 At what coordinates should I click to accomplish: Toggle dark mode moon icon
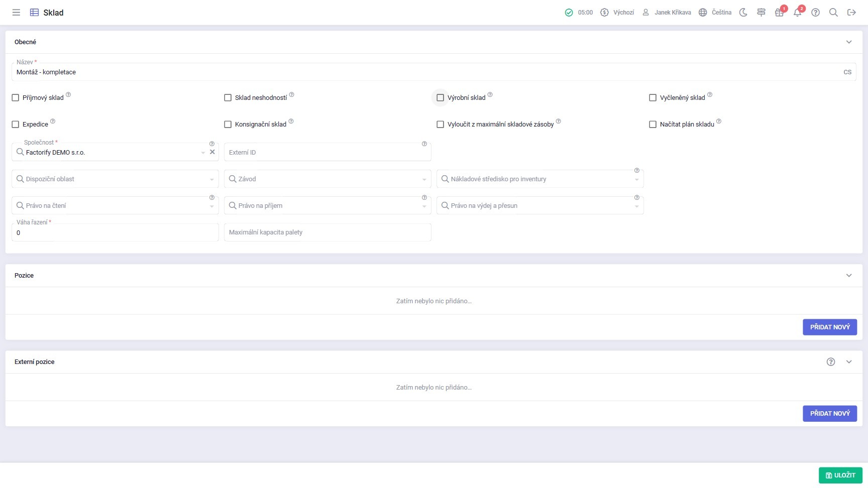[743, 13]
